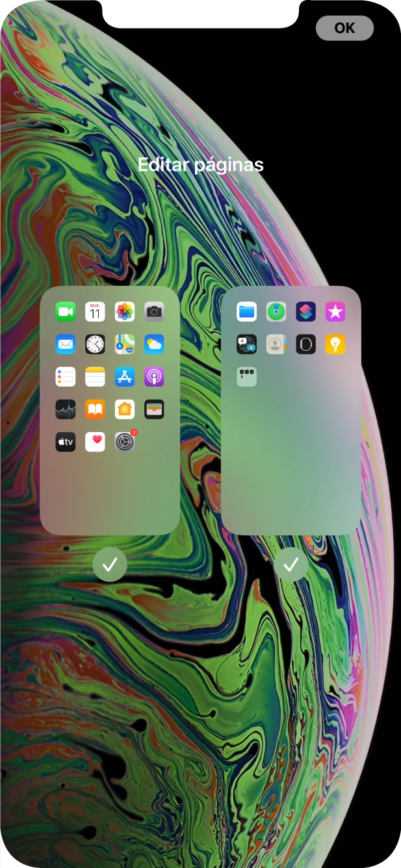The width and height of the screenshot is (401, 868).
Task: Click the App Store icon
Action: (x=125, y=377)
